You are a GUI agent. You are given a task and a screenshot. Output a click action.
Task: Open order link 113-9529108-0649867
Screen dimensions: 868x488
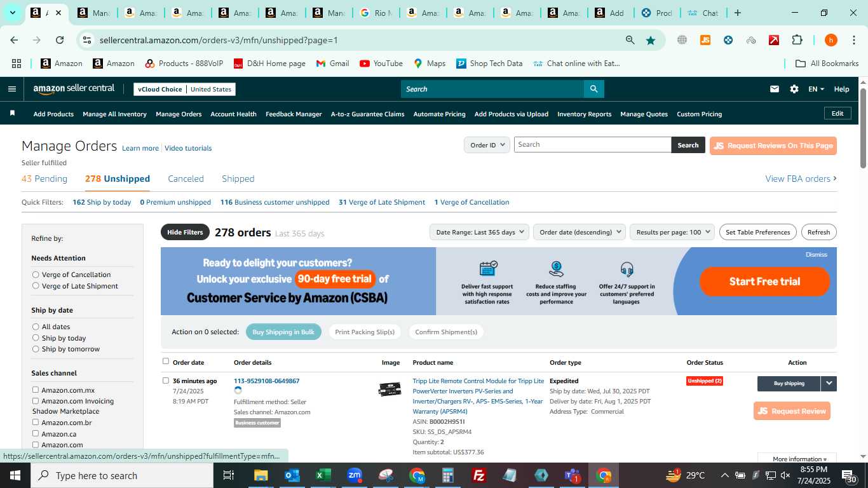(266, 381)
